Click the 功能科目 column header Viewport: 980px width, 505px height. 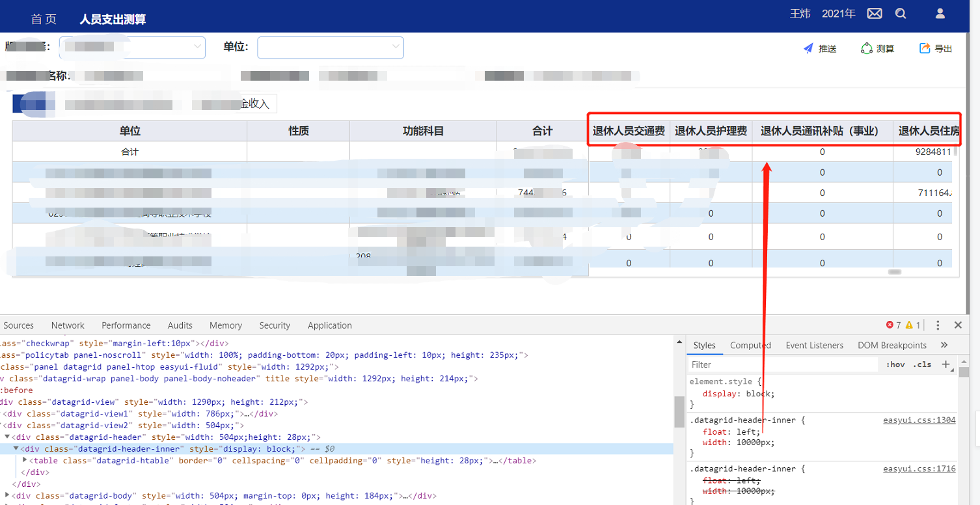point(423,131)
